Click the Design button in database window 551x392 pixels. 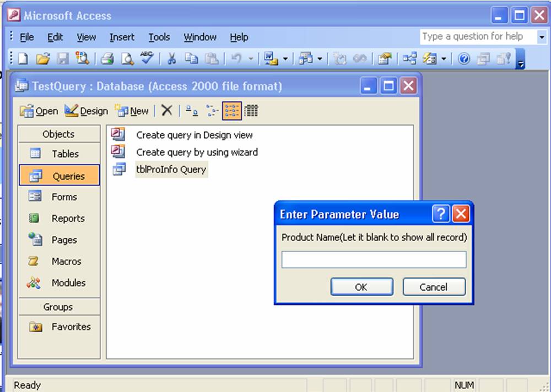(87, 111)
